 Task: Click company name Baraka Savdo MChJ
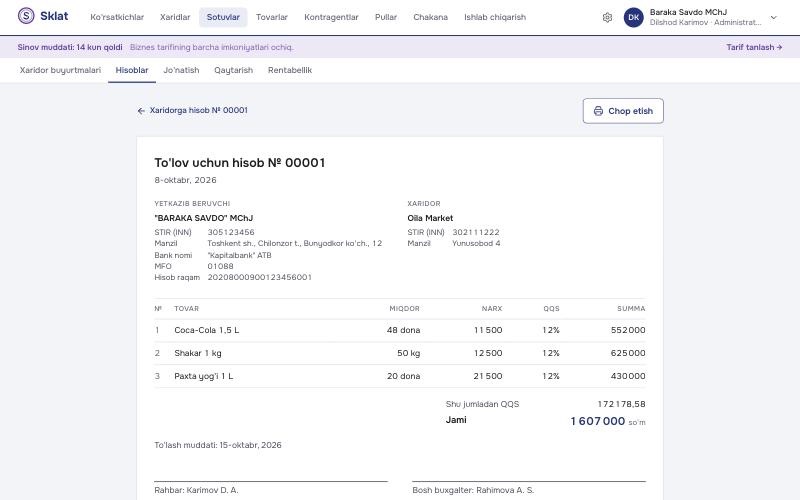[x=688, y=12]
